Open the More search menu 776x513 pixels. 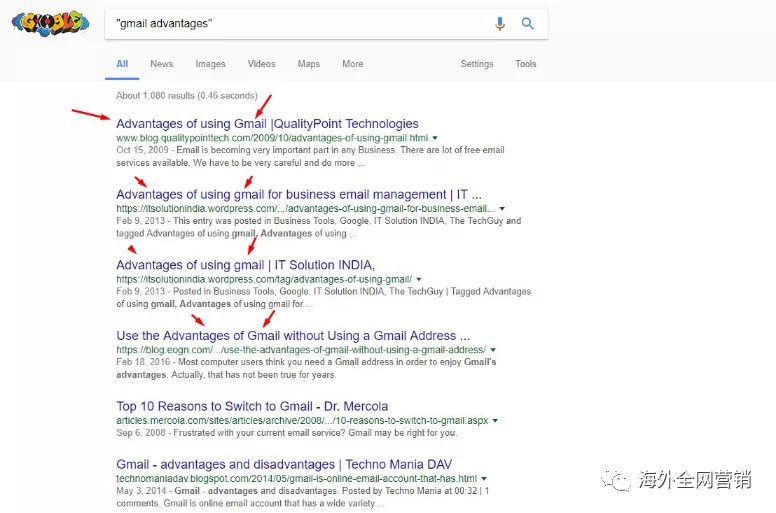tap(352, 64)
